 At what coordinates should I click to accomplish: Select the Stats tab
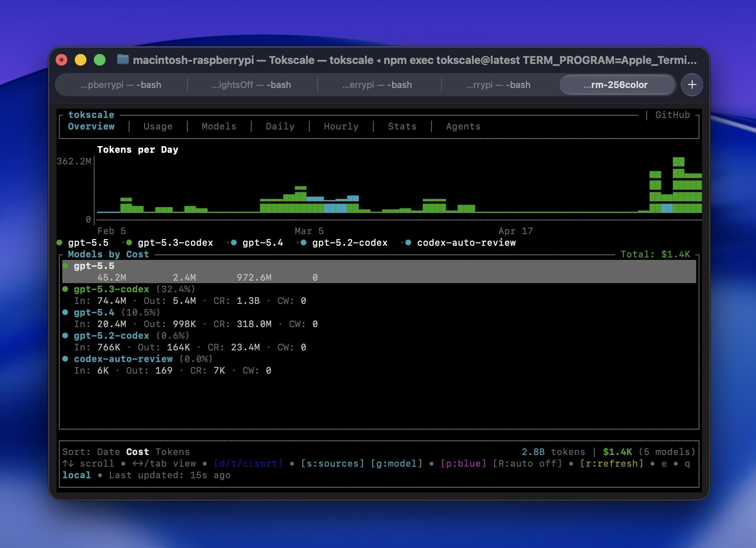(x=402, y=126)
